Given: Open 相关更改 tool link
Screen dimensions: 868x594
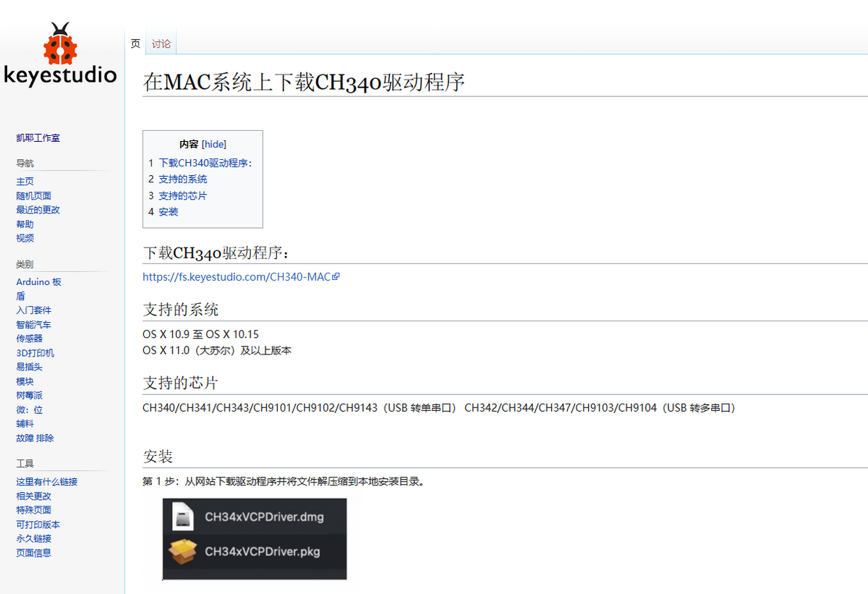Looking at the screenshot, I should pos(34,496).
